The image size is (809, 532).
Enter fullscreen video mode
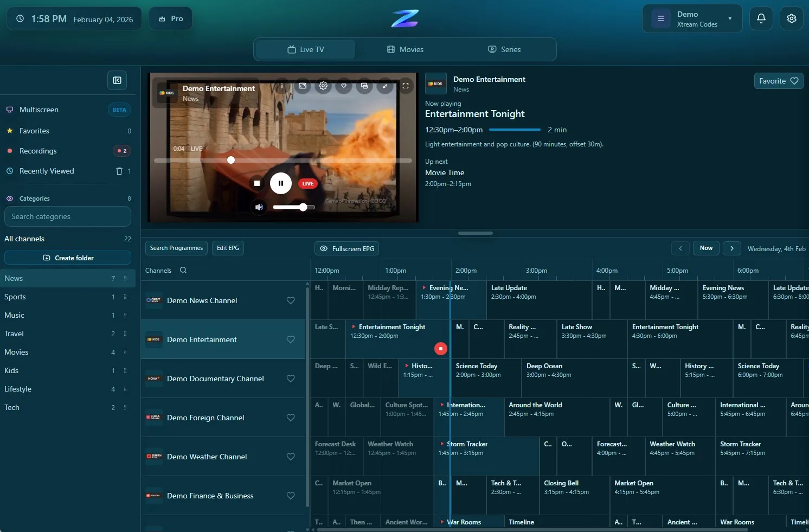pyautogui.click(x=406, y=86)
